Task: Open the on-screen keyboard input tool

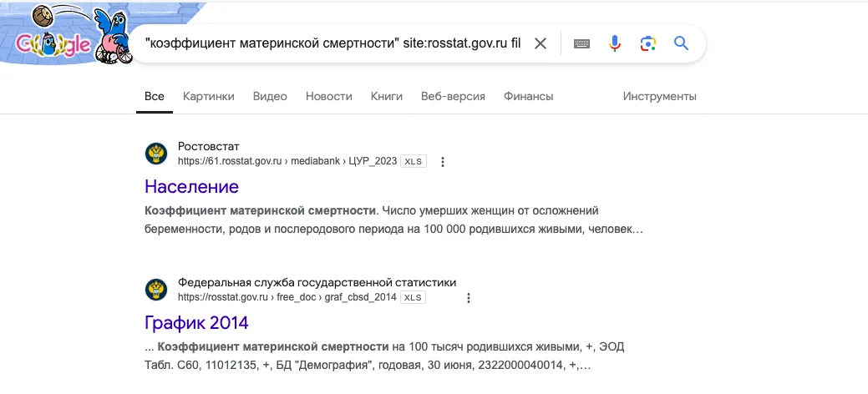Action: click(581, 43)
